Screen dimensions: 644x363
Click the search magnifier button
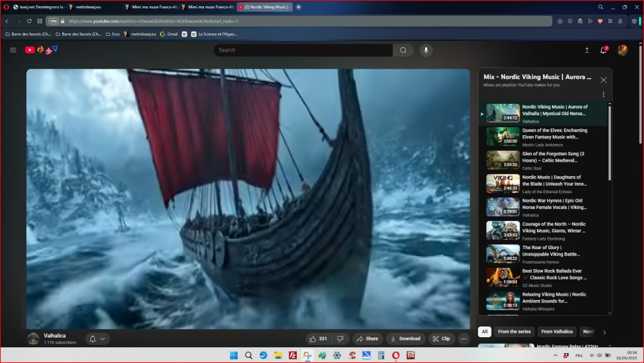coord(403,50)
